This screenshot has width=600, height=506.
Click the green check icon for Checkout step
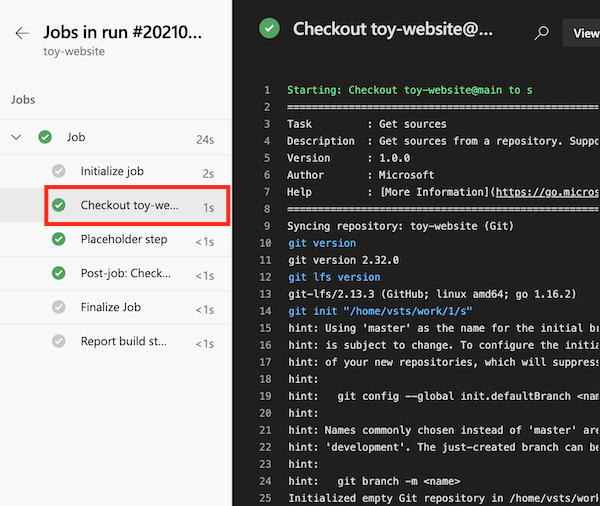point(59,205)
